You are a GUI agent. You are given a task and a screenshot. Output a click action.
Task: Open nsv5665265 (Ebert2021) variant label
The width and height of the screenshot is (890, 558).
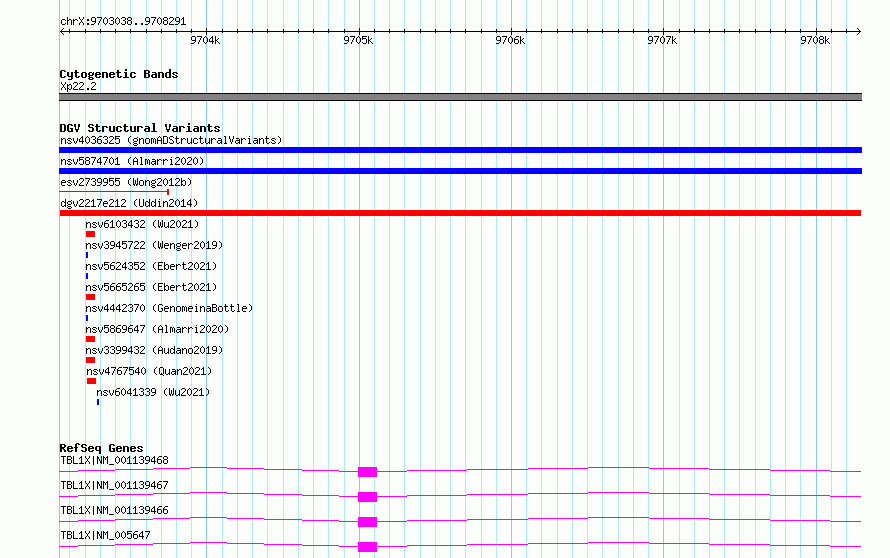click(x=151, y=287)
